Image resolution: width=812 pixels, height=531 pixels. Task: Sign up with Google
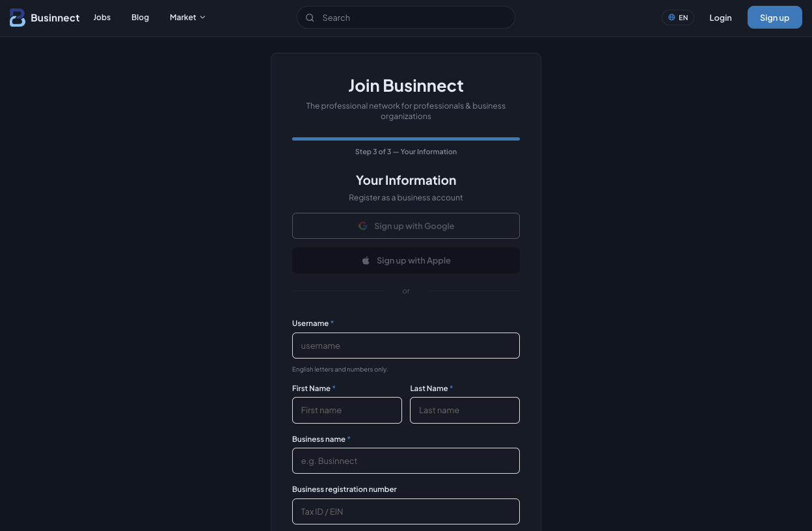click(x=405, y=226)
